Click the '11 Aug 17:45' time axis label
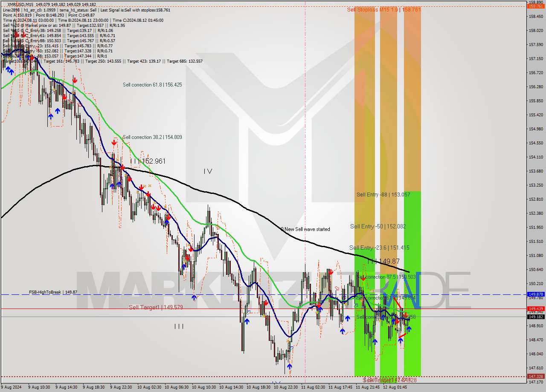The width and height of the screenshot is (546, 392). coord(340,387)
